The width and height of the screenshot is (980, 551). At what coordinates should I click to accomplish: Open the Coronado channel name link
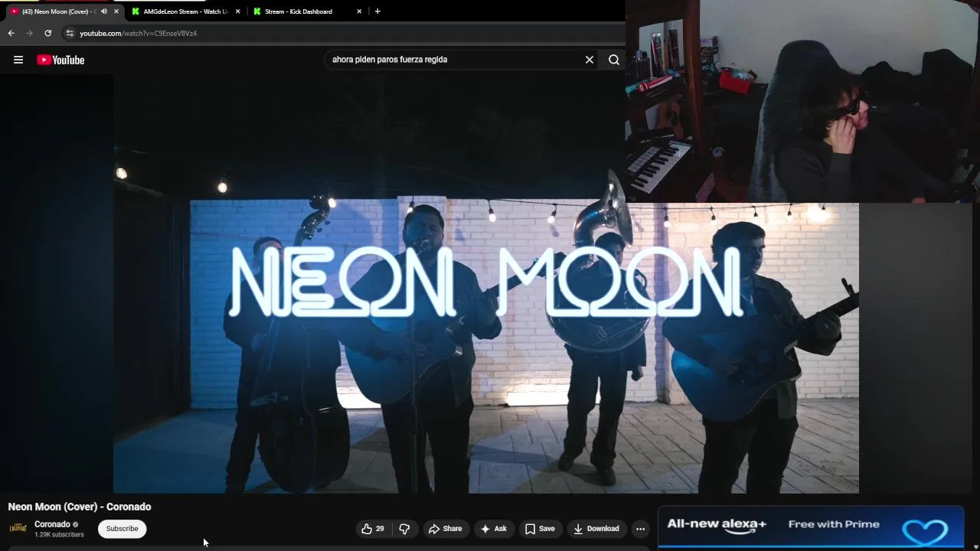point(52,524)
